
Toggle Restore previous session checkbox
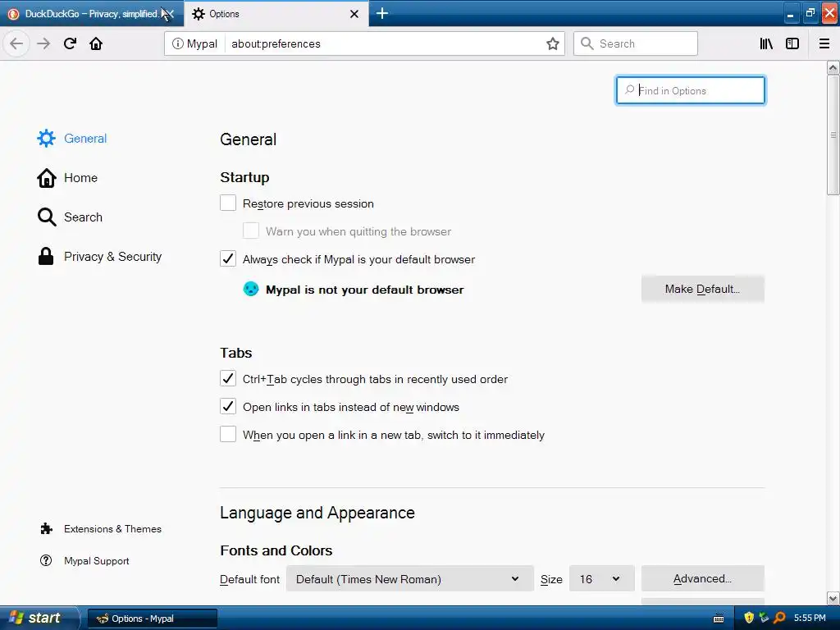[x=228, y=203]
